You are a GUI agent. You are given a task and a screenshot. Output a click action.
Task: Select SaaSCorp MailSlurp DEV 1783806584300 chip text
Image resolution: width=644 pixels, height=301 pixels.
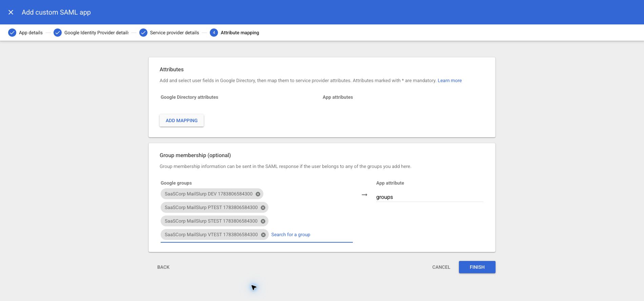click(x=208, y=194)
